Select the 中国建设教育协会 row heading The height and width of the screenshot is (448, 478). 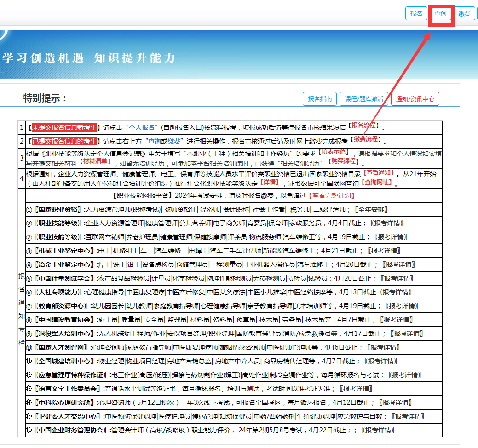[64, 320]
